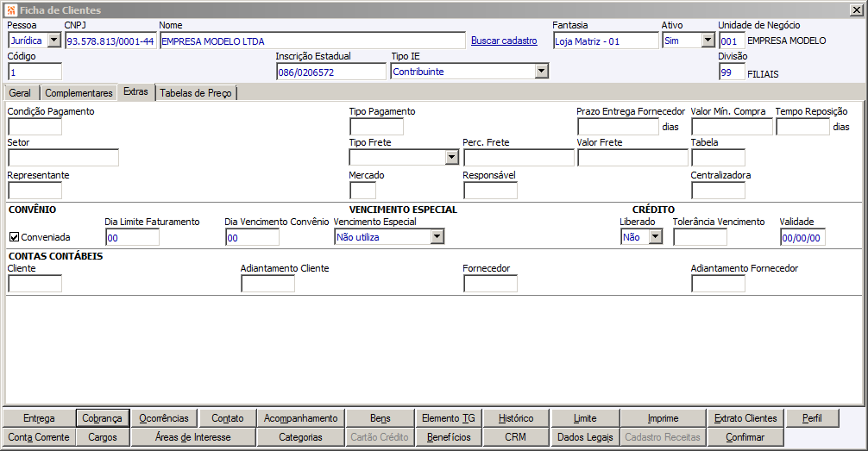Expand the Crédito Liberado dropdown

656,237
